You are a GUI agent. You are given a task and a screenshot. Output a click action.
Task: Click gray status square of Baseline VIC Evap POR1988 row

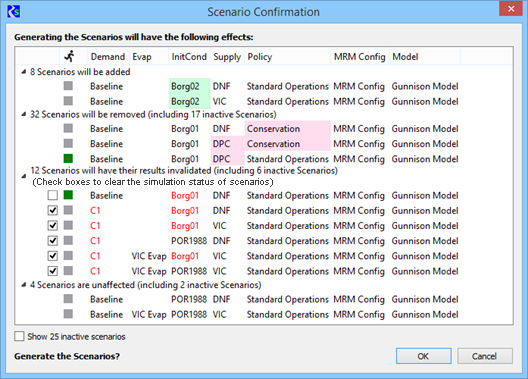click(68, 314)
